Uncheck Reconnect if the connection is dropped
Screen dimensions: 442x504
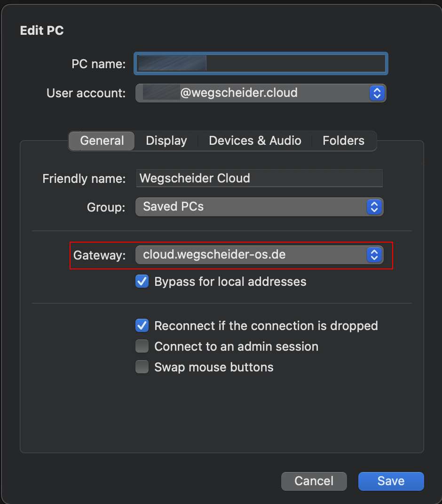[142, 325]
